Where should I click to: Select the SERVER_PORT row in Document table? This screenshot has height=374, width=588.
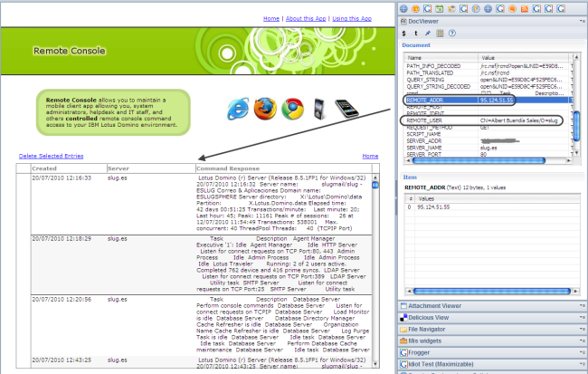(487, 154)
